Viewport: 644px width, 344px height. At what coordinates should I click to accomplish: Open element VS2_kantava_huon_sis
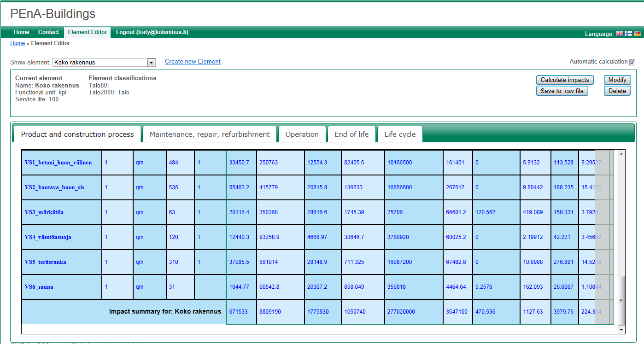click(54, 187)
